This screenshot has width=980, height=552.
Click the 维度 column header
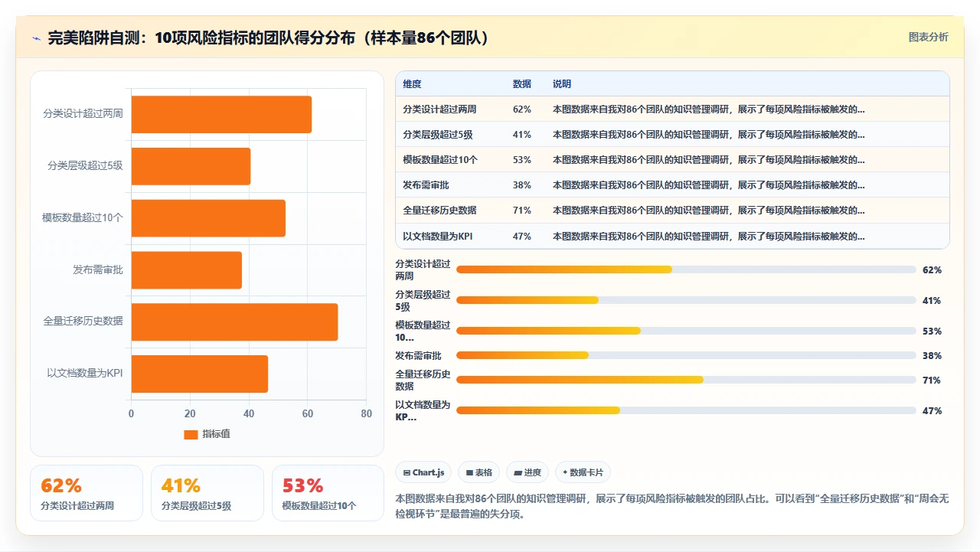point(412,84)
